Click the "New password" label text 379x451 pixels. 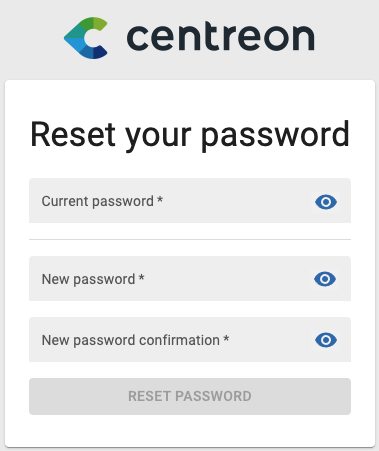point(88,279)
